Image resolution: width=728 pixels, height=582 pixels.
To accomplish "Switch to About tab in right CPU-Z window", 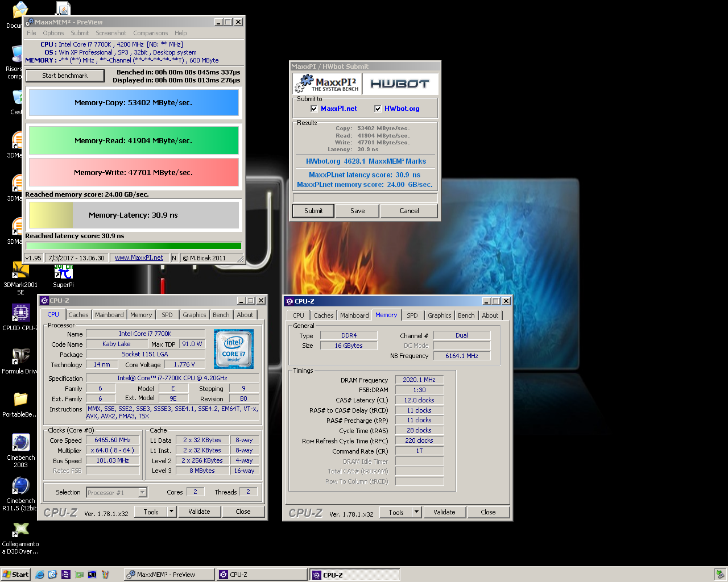I will click(490, 315).
